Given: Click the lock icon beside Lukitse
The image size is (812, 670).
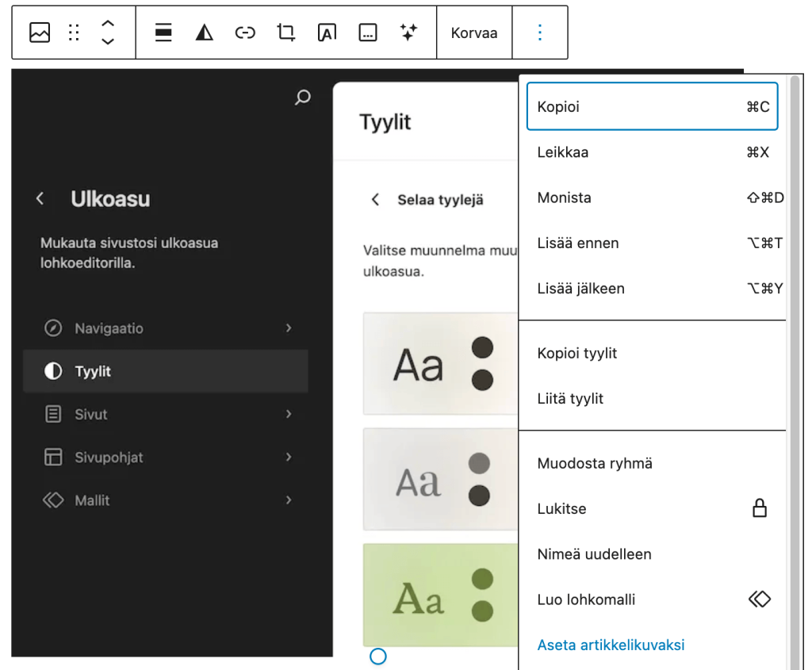Looking at the screenshot, I should click(759, 508).
